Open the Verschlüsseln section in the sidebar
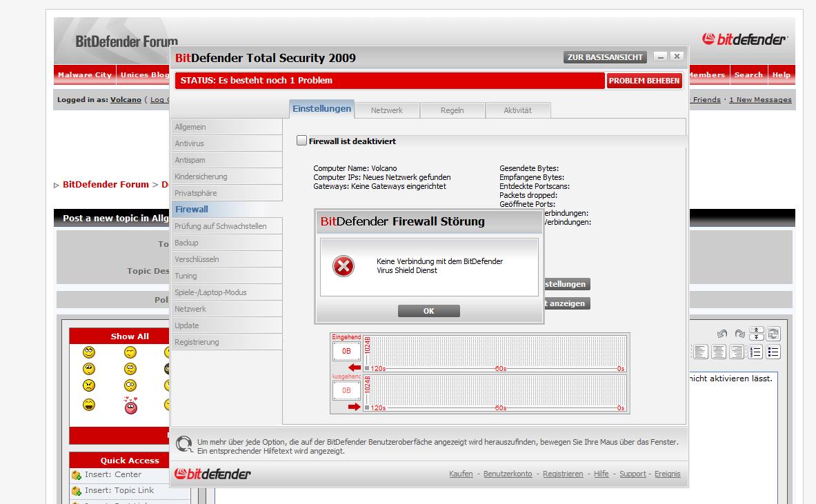Viewport: 816px width, 504px height. click(227, 259)
